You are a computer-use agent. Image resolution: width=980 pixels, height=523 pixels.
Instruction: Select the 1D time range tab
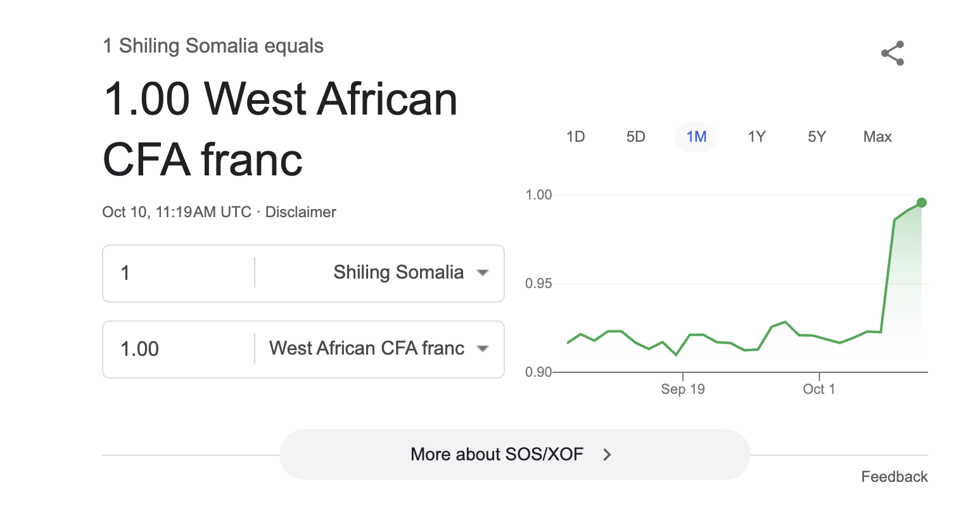tap(575, 137)
